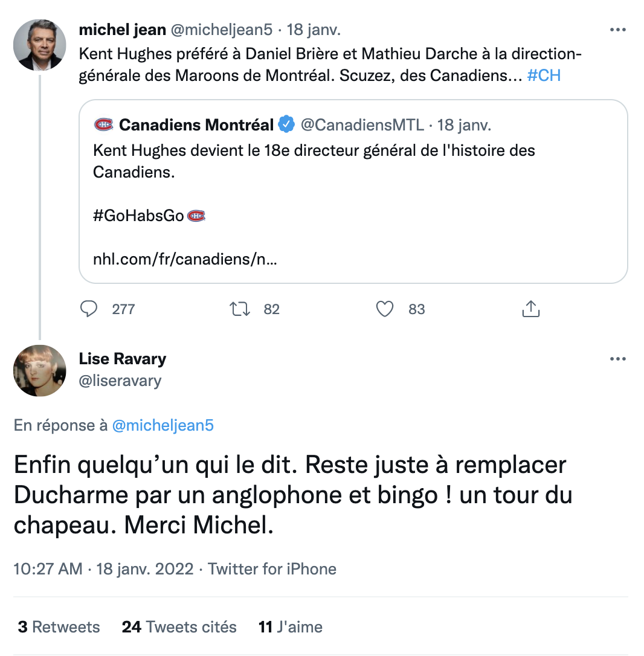Click the Lise Ravary display name
The height and width of the screenshot is (656, 644).
pyautogui.click(x=123, y=359)
